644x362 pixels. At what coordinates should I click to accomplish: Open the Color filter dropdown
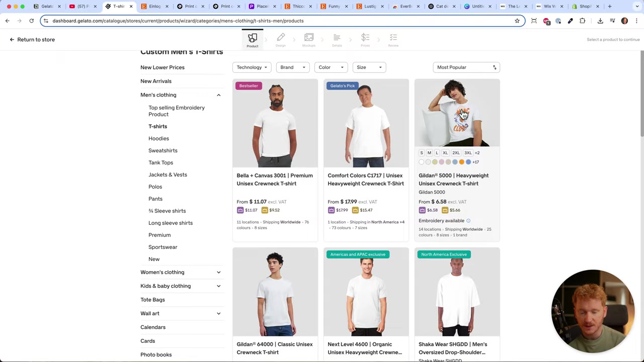tap(331, 67)
